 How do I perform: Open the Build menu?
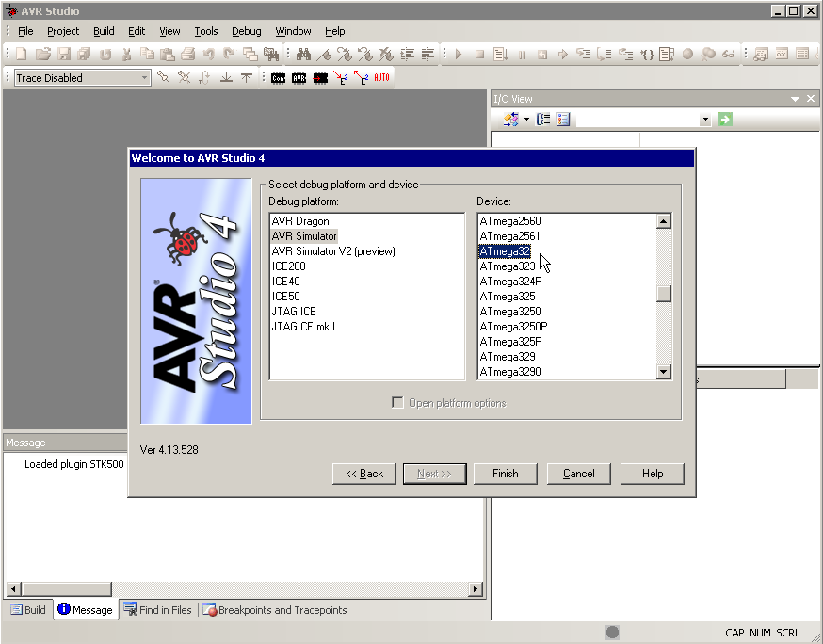104,31
